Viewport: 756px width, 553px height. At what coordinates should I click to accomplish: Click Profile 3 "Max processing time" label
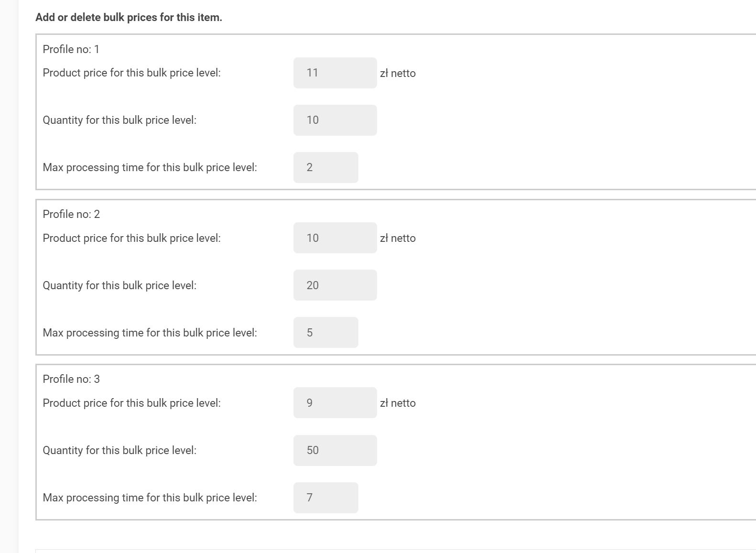click(150, 498)
